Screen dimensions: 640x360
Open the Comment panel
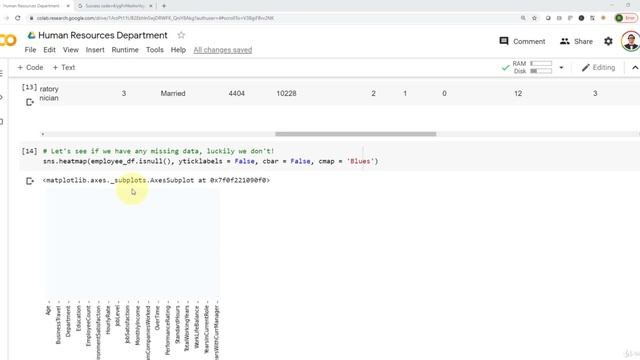522,41
